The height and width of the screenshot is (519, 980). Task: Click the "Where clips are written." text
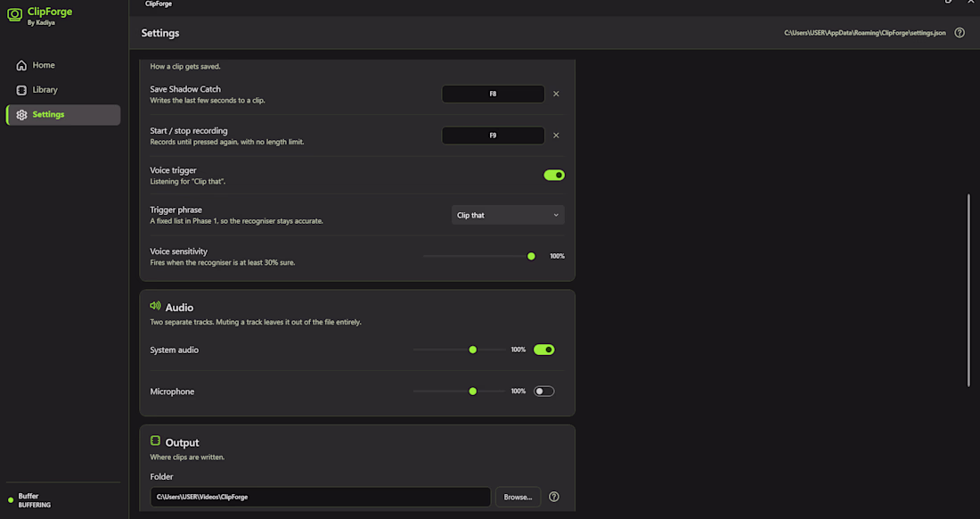pos(187,457)
